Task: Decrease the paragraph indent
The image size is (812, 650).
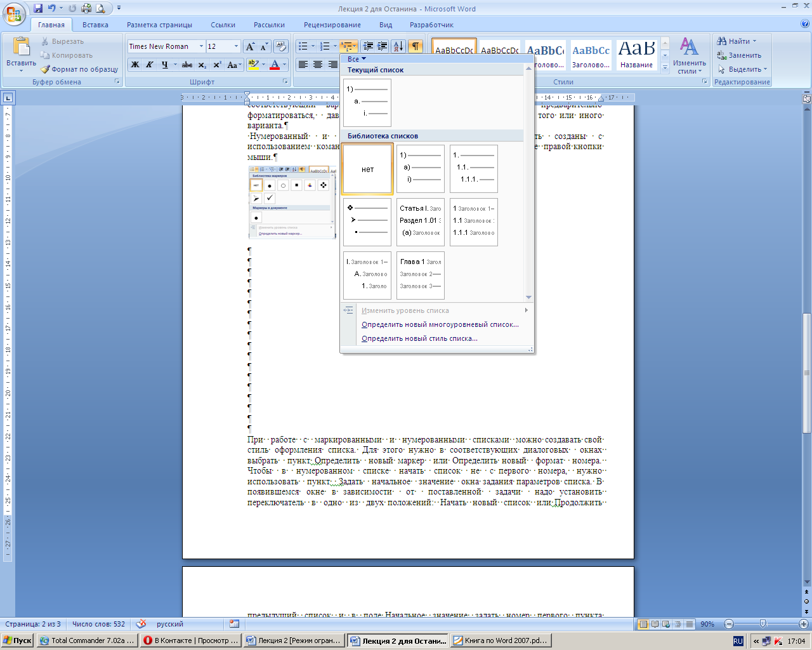Action: 367,46
